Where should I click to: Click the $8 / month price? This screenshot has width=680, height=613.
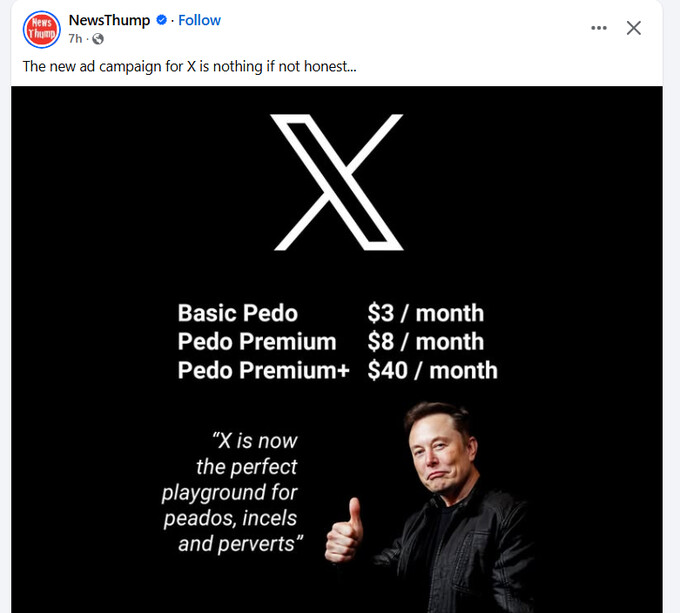(425, 341)
